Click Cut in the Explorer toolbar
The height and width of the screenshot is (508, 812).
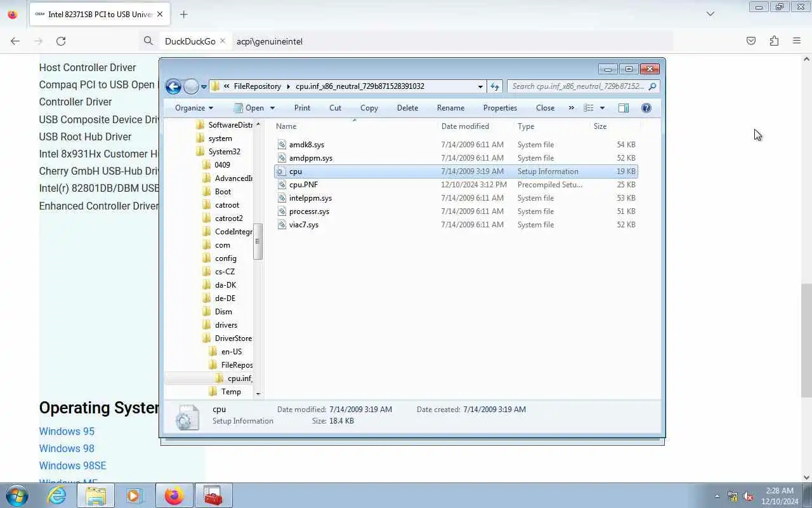(x=335, y=108)
